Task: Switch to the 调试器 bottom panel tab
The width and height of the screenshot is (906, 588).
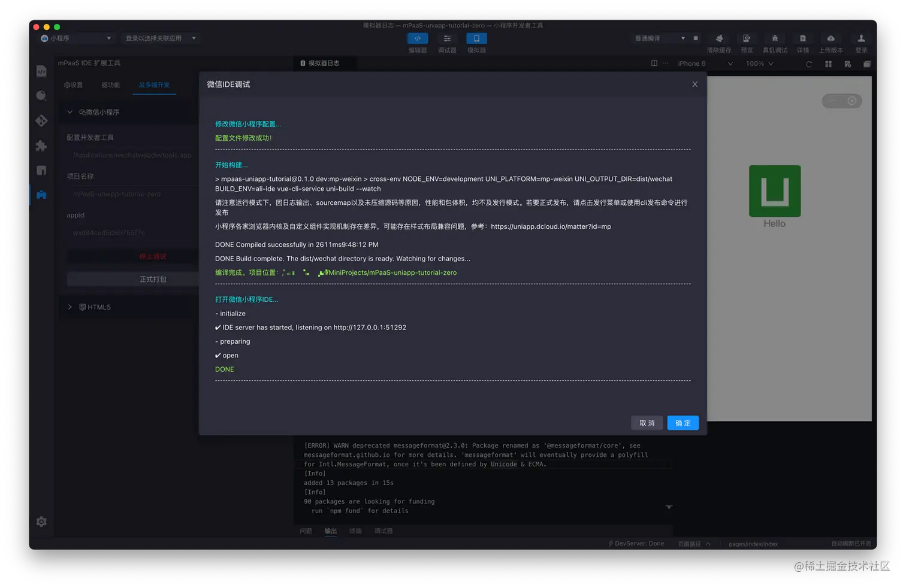Action: pyautogui.click(x=383, y=531)
